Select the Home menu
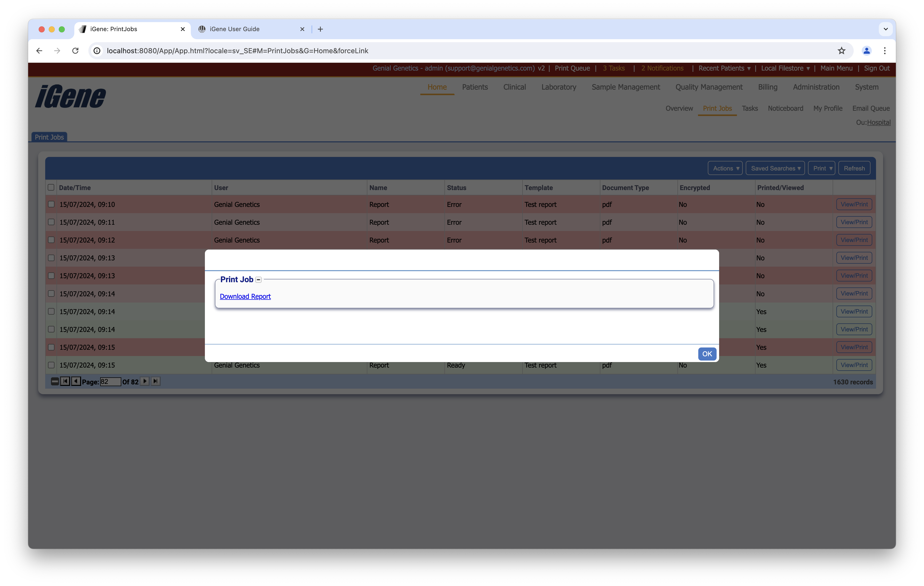Screen dimensions: 924x586 click(x=437, y=87)
